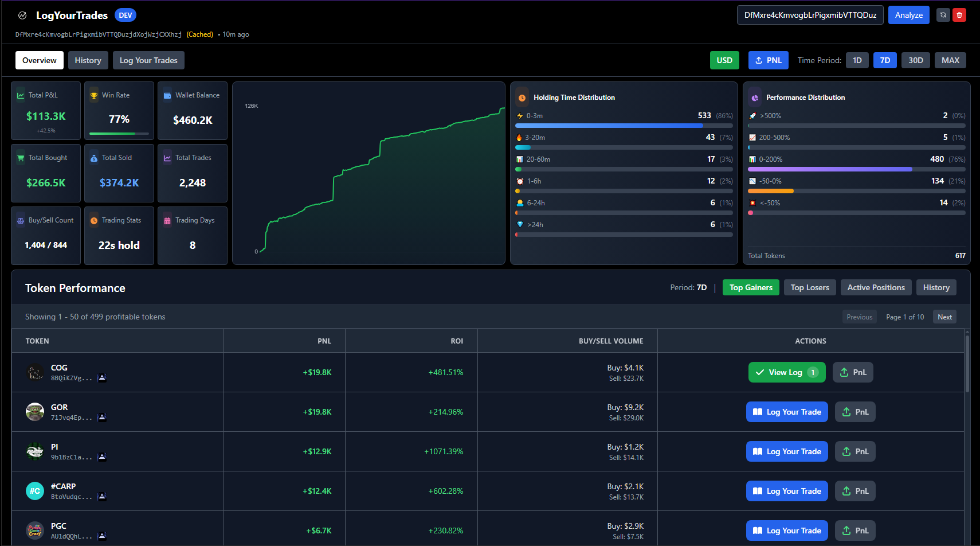The image size is (980, 546).
Task: Click the wallet address input field
Action: (x=810, y=15)
